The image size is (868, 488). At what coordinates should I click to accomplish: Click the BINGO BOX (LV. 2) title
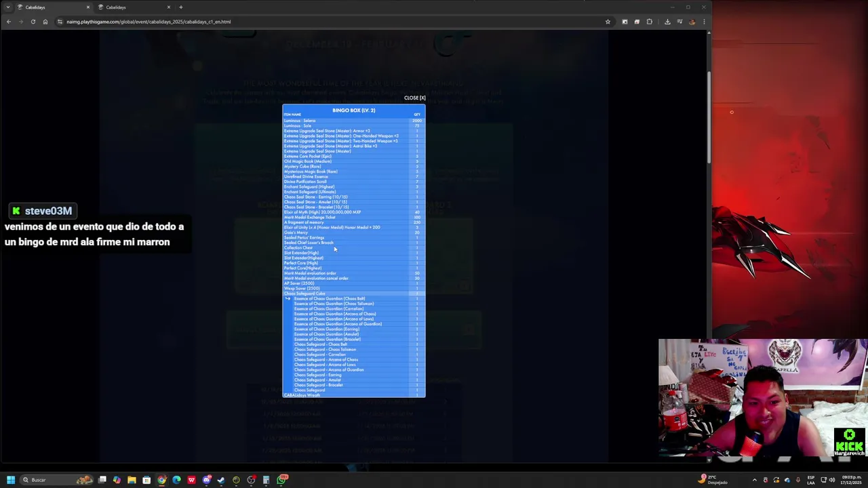[353, 110]
